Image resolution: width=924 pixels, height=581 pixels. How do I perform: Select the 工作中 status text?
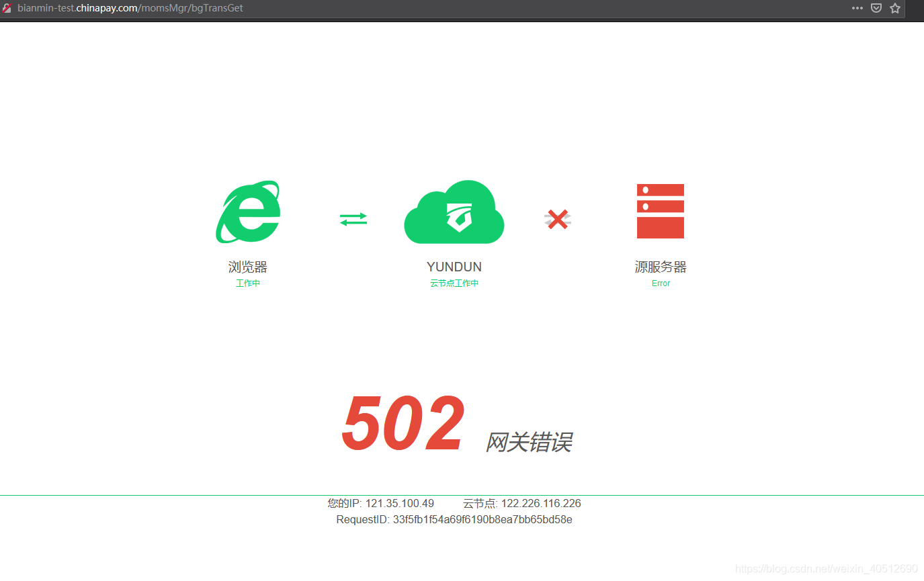click(x=248, y=283)
